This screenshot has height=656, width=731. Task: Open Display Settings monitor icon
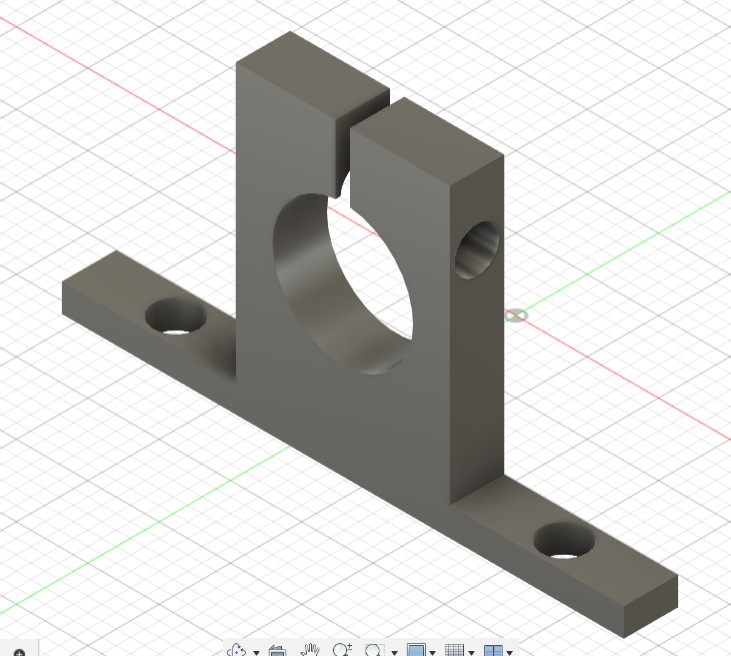pyautogui.click(x=416, y=650)
